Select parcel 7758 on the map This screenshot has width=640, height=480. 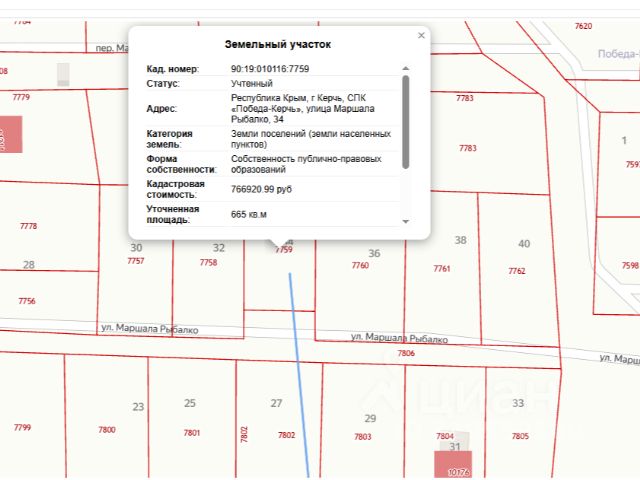tap(208, 262)
